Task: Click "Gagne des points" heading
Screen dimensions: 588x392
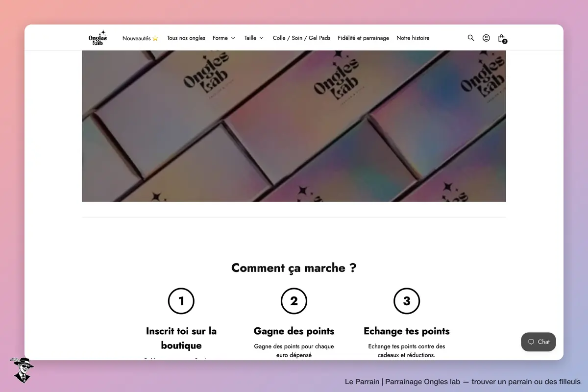Action: 294,331
